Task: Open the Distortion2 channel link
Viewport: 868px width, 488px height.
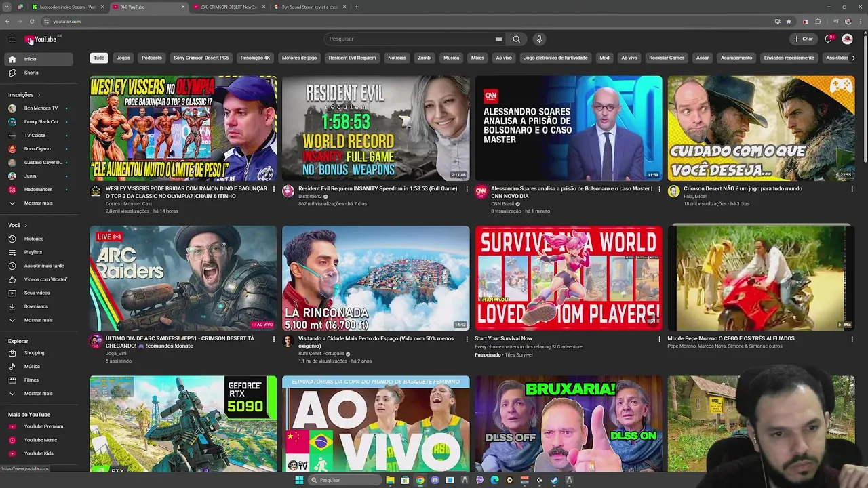Action: pyautogui.click(x=311, y=197)
